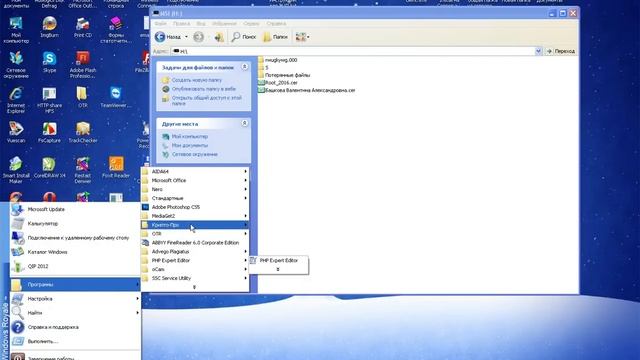Open the Adobe Flash Professional desktop icon
This screenshot has width=640, height=360.
pos(83,65)
